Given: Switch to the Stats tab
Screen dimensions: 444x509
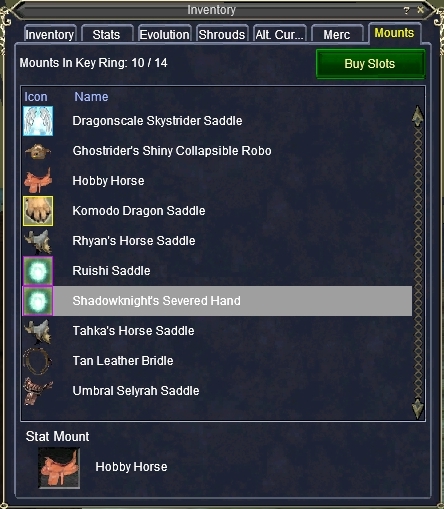Looking at the screenshot, I should pos(106,34).
